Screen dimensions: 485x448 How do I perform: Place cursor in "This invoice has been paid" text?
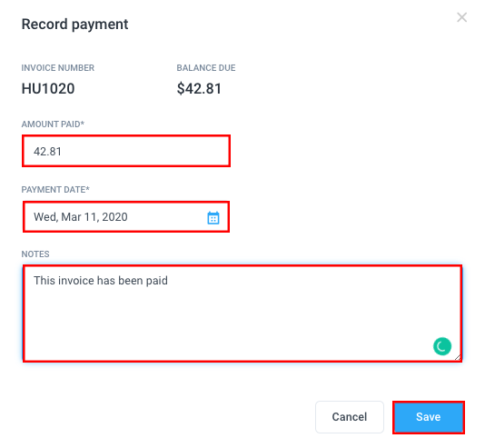pos(101,281)
